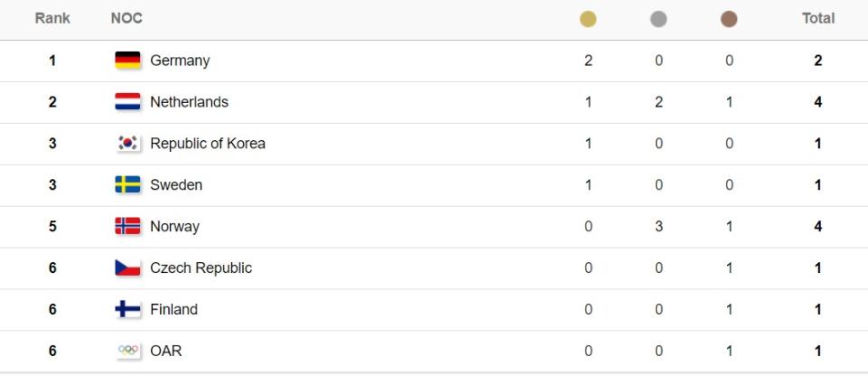Viewport: 868px width, 385px height.
Task: Click the bronze medal column header
Action: pos(729,19)
